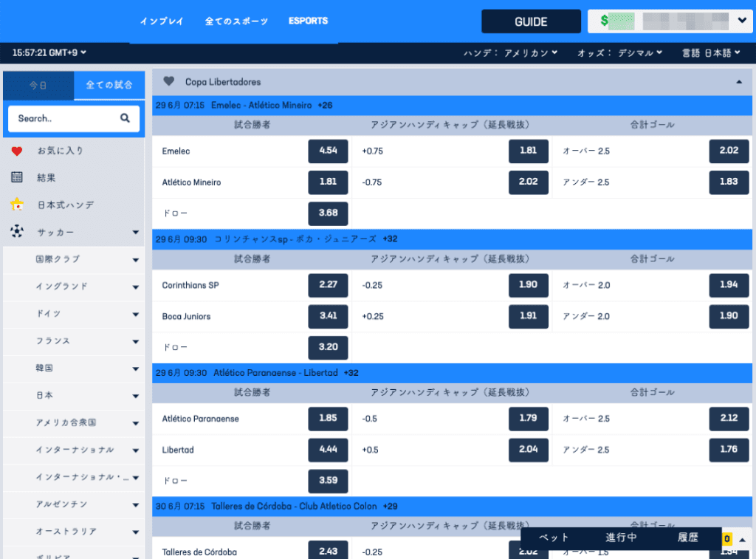Select Atlético Mineiro win odds 1.81
Image resolution: width=756 pixels, height=559 pixels.
(x=328, y=182)
